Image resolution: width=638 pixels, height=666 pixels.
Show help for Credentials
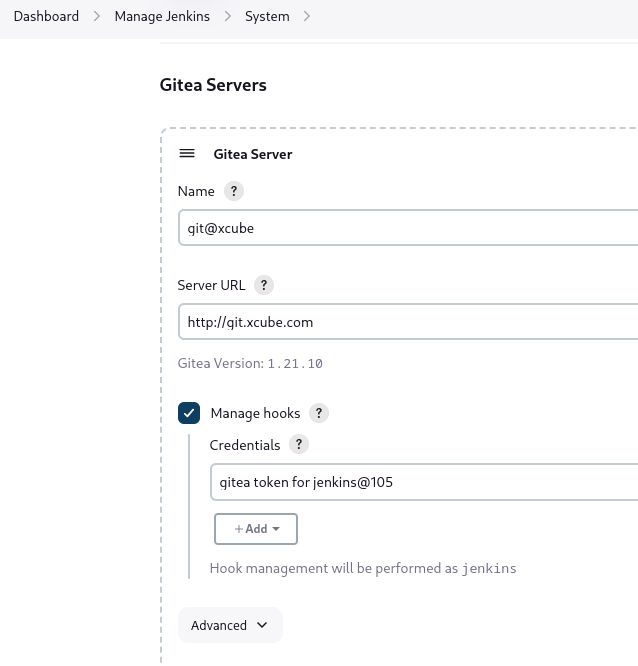299,444
